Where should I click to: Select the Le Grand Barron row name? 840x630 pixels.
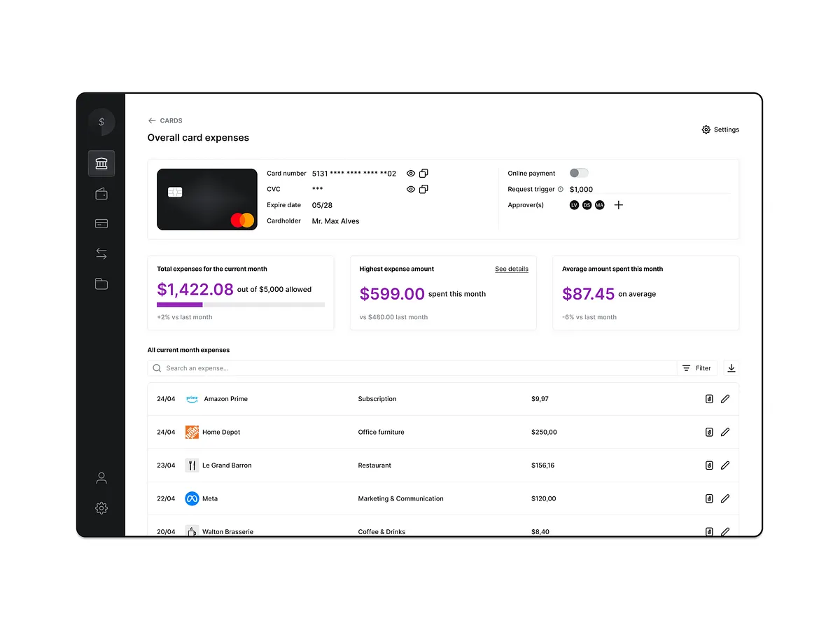point(227,465)
